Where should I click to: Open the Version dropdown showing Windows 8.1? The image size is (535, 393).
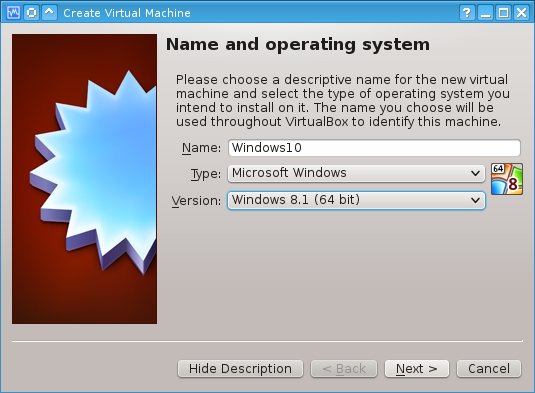(356, 200)
